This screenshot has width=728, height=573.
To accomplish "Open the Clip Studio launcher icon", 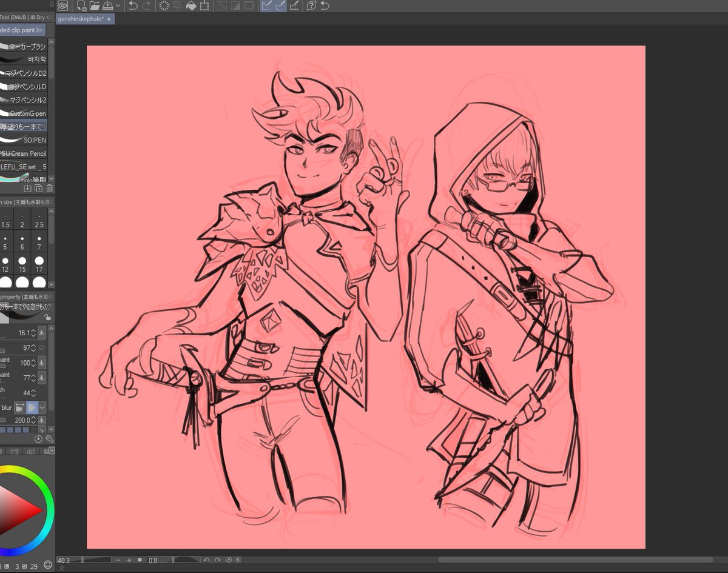I will [x=62, y=5].
